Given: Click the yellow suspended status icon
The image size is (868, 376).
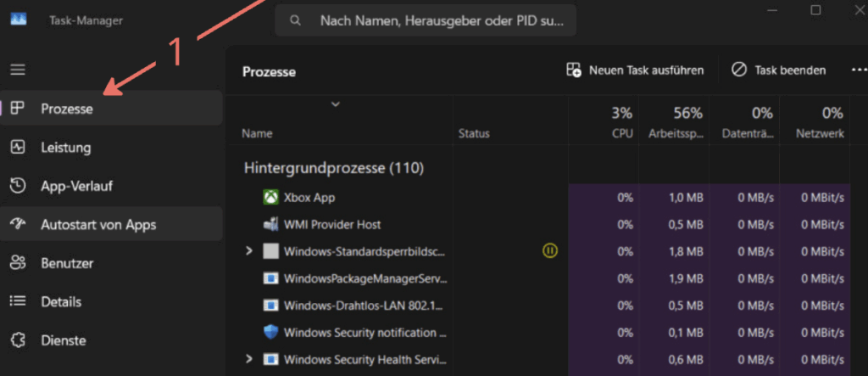Looking at the screenshot, I should pos(549,251).
